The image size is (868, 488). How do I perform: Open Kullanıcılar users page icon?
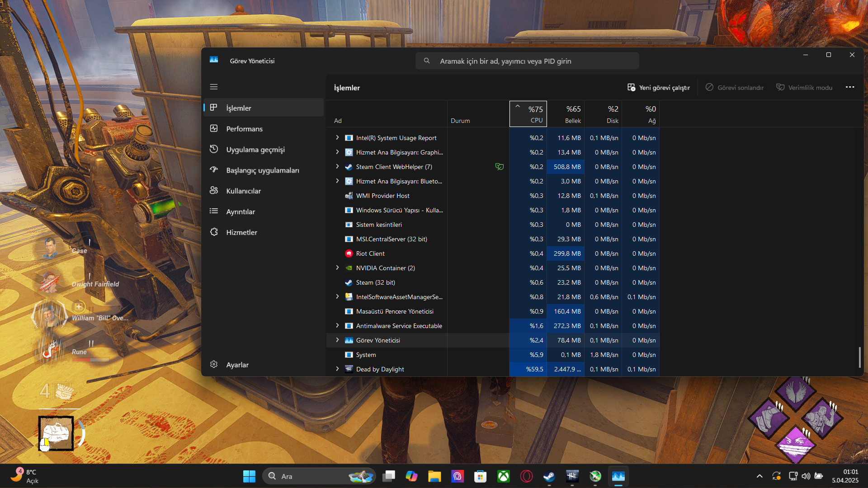214,191
